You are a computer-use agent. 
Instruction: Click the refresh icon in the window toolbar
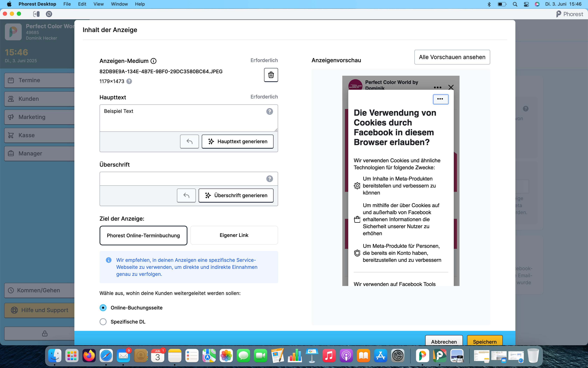[x=49, y=14]
